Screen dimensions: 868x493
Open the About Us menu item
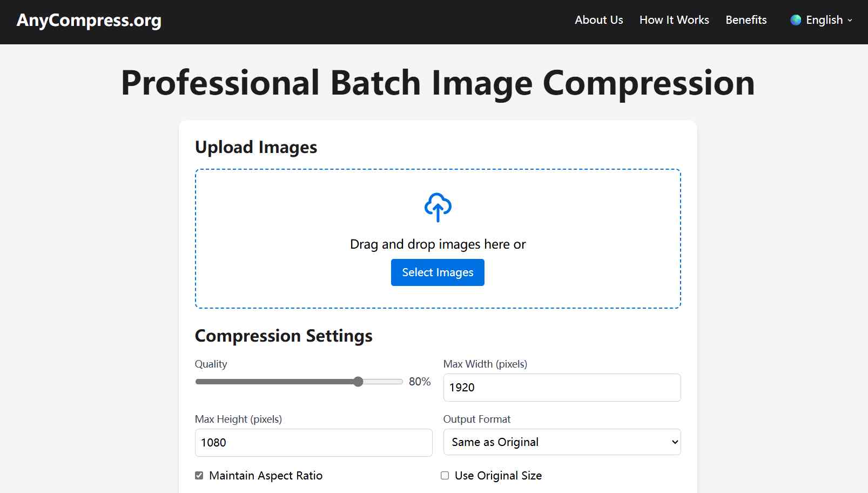pyautogui.click(x=598, y=20)
